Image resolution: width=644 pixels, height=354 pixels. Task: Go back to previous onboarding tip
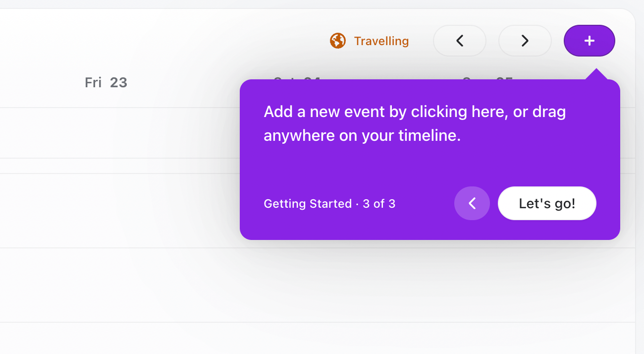(472, 203)
